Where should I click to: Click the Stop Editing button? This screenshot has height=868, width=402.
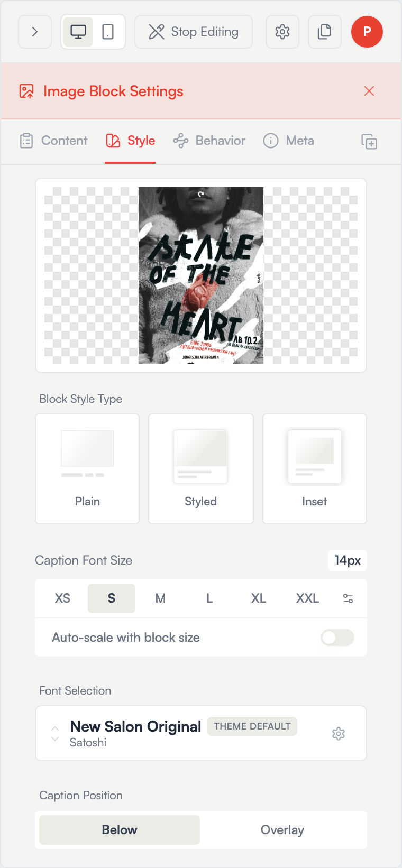[194, 32]
